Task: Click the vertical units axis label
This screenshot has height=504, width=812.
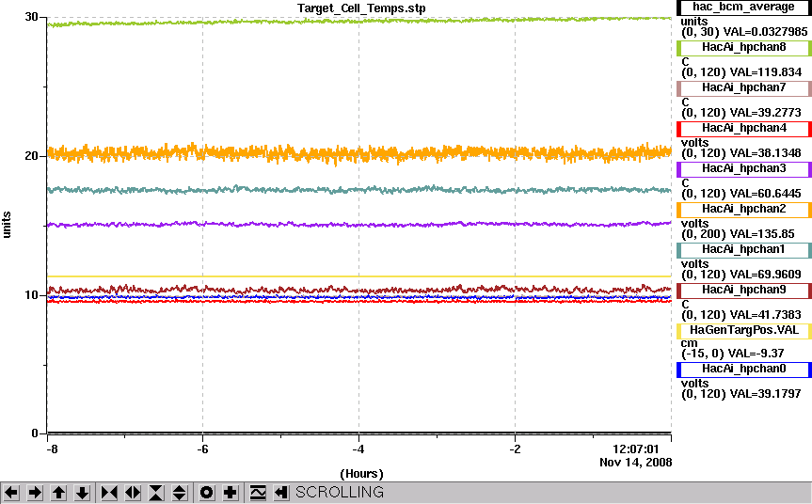Action: (x=7, y=225)
